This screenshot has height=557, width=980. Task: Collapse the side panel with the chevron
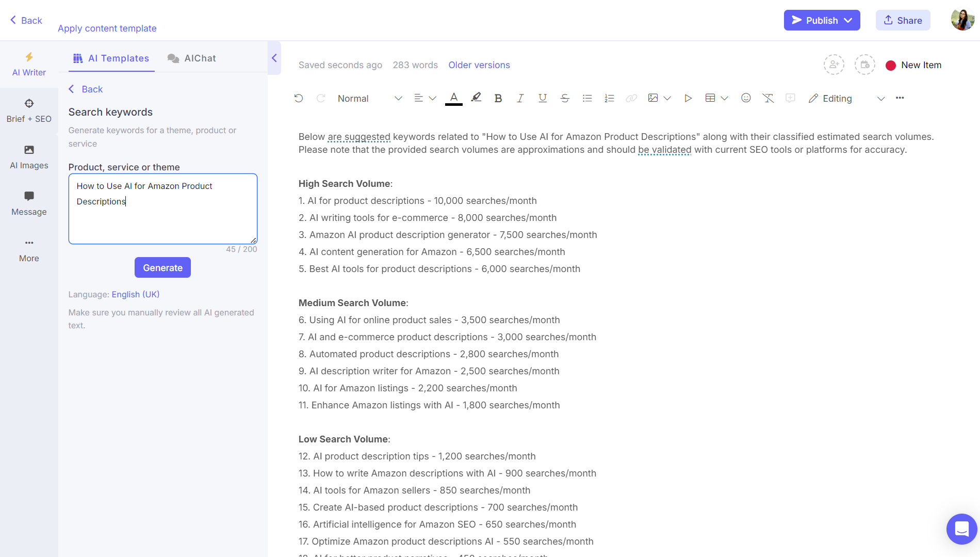[274, 58]
